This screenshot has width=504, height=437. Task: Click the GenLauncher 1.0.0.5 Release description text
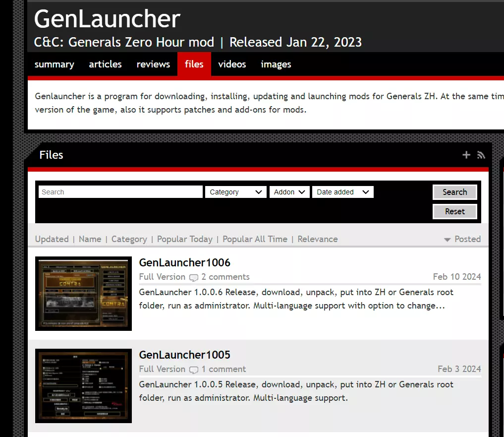tap(296, 391)
